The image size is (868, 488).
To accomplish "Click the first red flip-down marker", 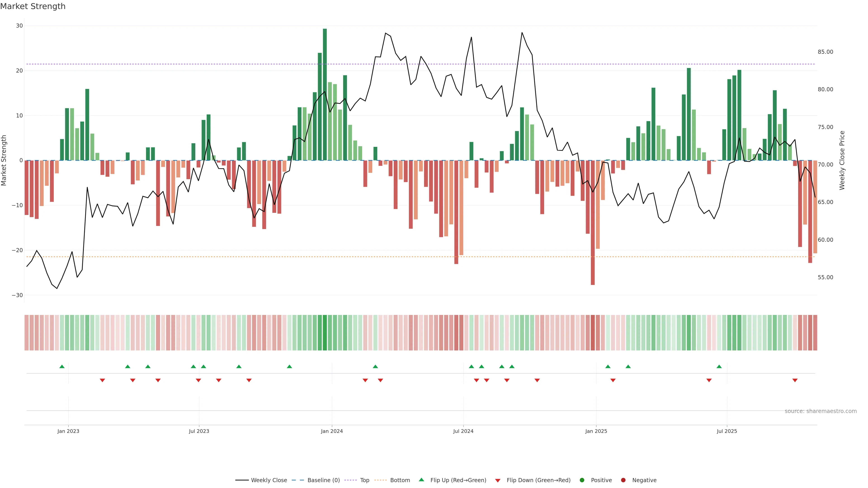I will pos(102,380).
